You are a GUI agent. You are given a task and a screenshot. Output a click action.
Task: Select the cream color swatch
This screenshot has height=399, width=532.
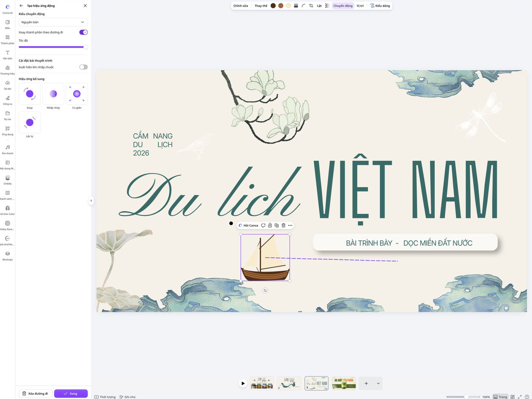click(x=288, y=6)
